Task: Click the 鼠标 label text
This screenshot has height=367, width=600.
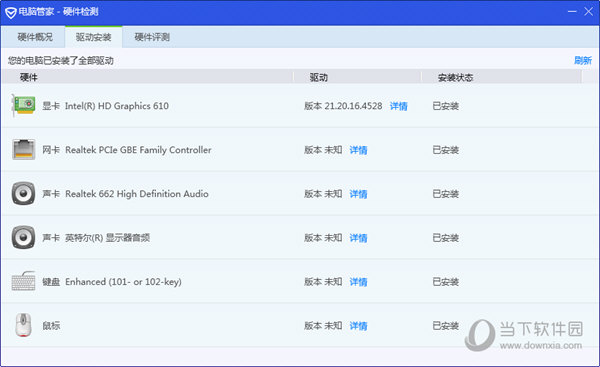Action: tap(51, 326)
